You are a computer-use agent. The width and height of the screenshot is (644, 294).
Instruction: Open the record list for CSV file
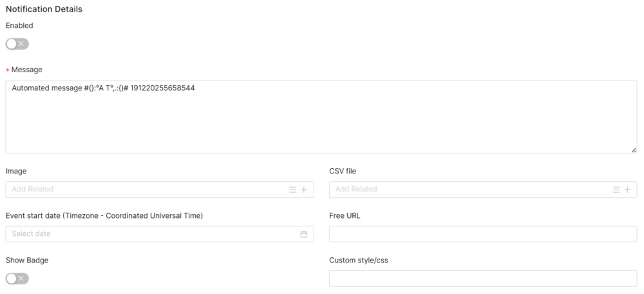click(x=616, y=190)
